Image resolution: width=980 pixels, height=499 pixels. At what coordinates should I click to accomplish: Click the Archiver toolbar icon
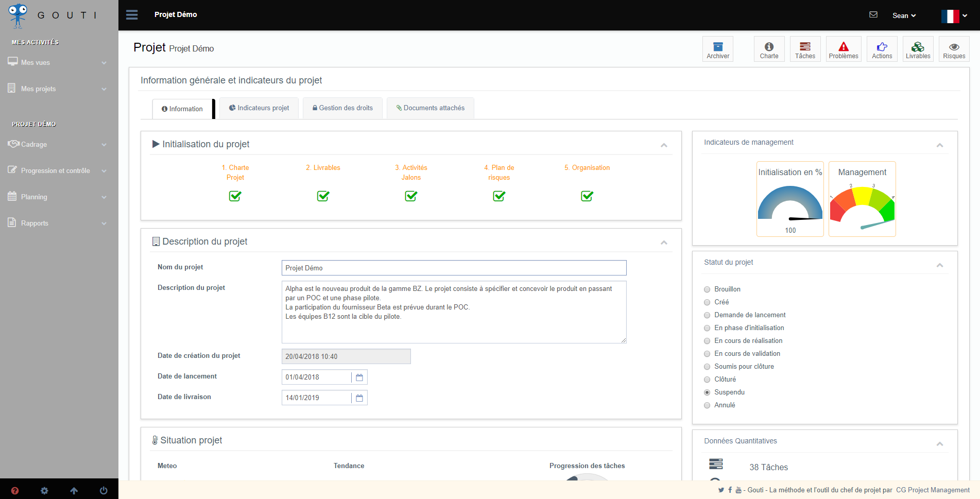coord(718,49)
